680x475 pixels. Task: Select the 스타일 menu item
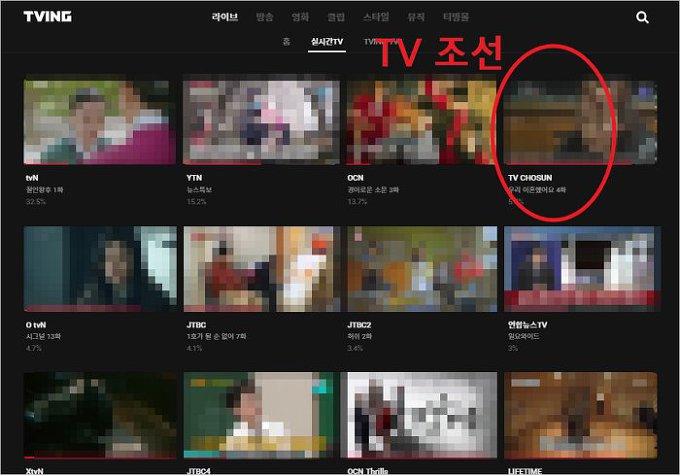coord(377,18)
